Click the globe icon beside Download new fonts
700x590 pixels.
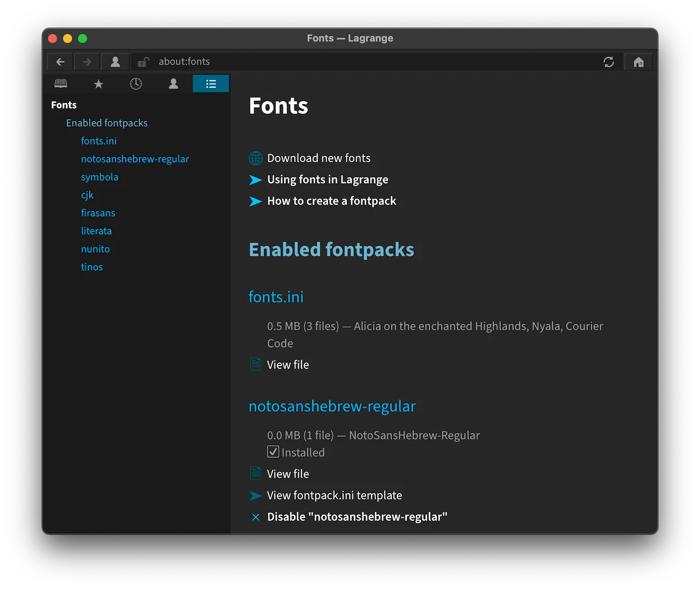256,158
